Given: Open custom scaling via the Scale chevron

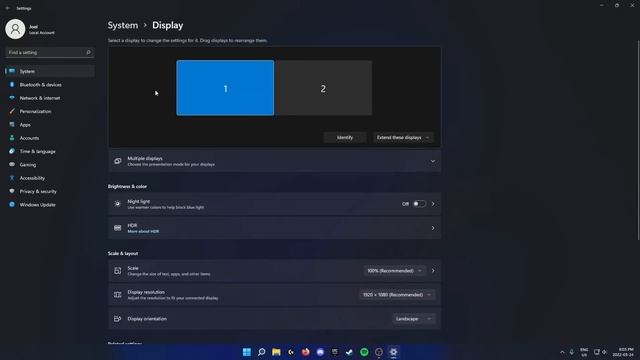Looking at the screenshot, I should point(433,271).
